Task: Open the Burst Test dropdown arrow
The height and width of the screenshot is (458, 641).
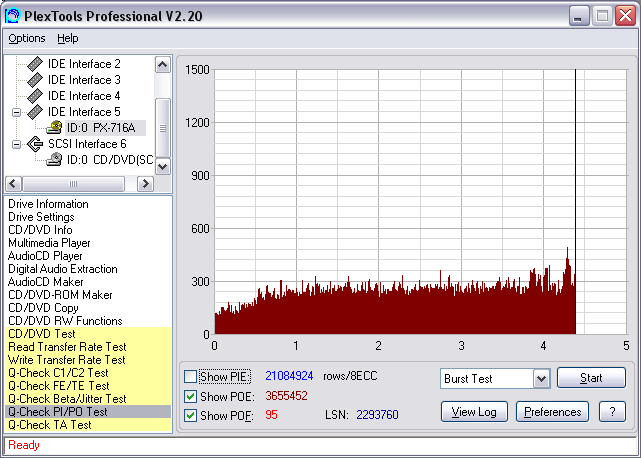Action: 541,379
